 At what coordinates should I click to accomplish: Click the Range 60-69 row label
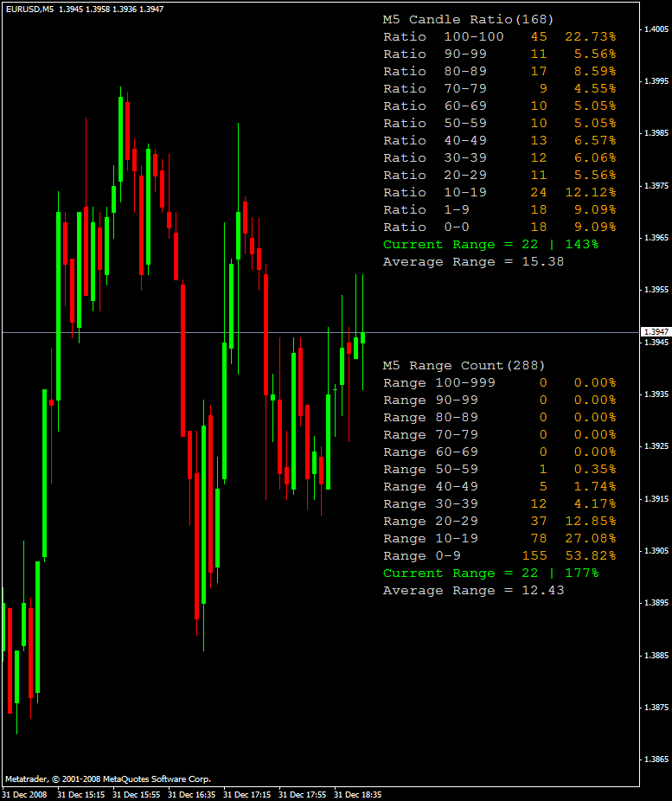tap(431, 452)
